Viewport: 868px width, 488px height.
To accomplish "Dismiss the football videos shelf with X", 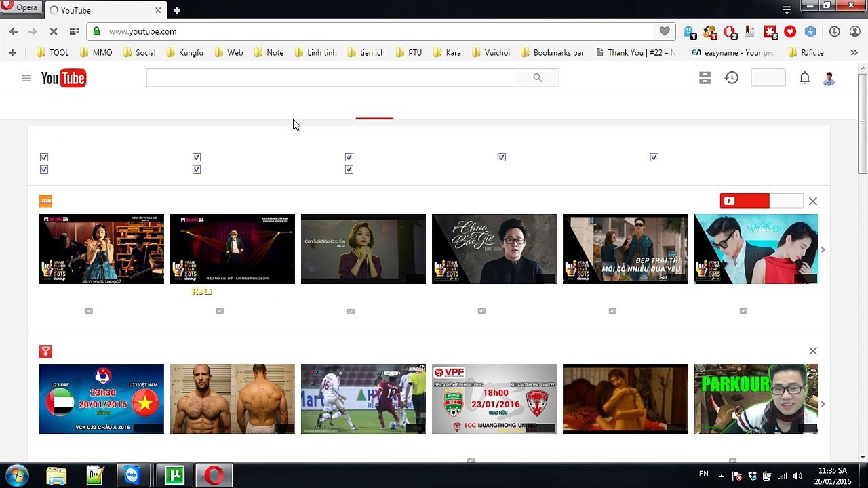I will point(813,351).
